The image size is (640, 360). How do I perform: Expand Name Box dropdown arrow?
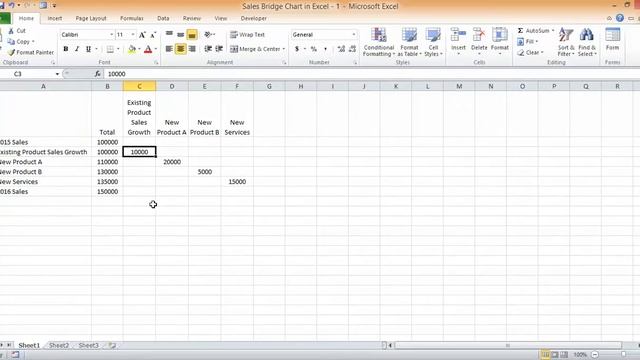[x=57, y=74]
